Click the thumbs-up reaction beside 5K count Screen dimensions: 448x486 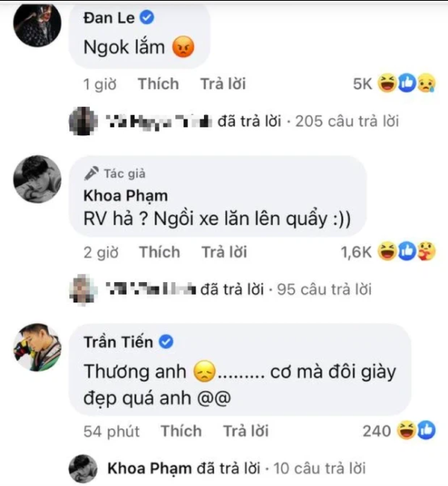pyautogui.click(x=407, y=84)
